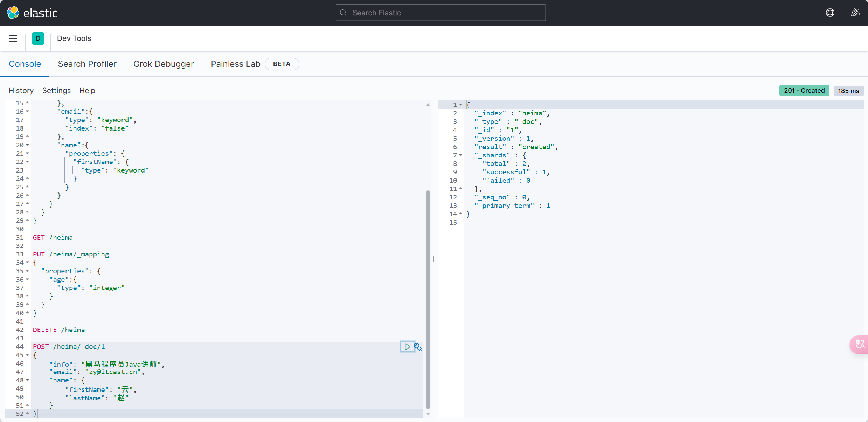
Task: Click the floating translate widget icon
Action: [x=860, y=344]
